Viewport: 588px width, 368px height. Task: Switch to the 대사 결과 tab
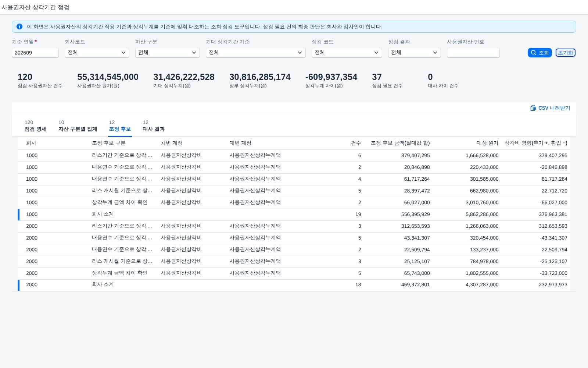click(154, 126)
